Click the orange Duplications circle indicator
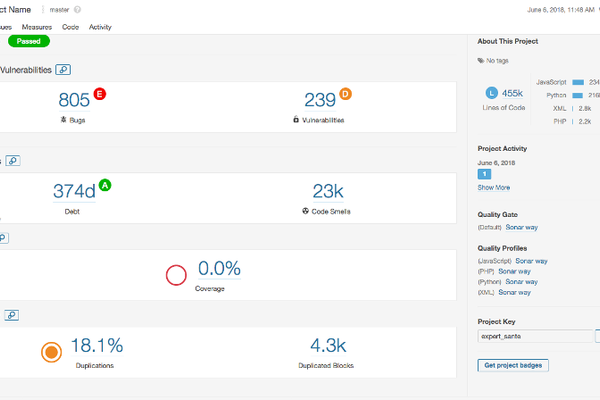The height and width of the screenshot is (400, 600). coord(52,352)
